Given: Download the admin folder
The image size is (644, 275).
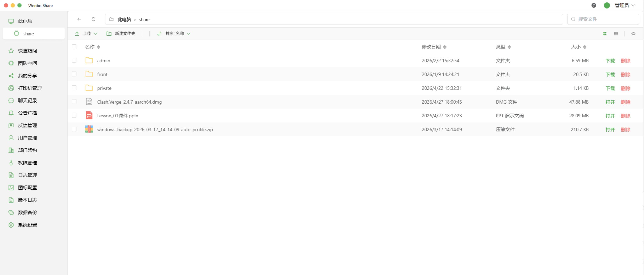Looking at the screenshot, I should click(x=610, y=61).
